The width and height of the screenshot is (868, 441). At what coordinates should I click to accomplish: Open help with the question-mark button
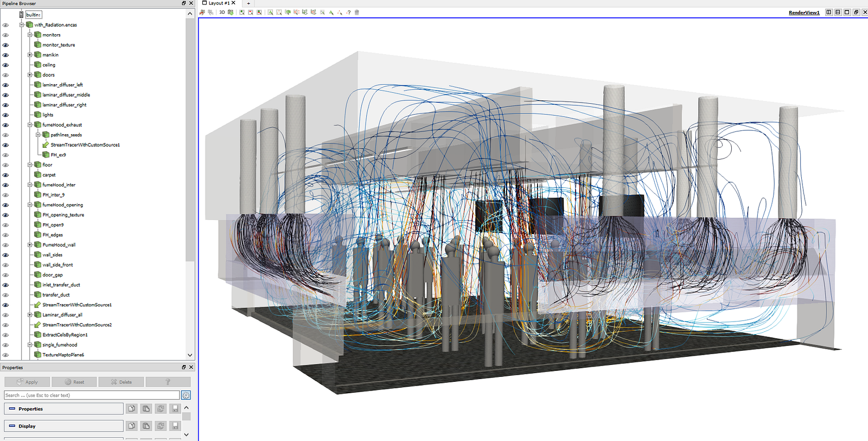coord(168,382)
